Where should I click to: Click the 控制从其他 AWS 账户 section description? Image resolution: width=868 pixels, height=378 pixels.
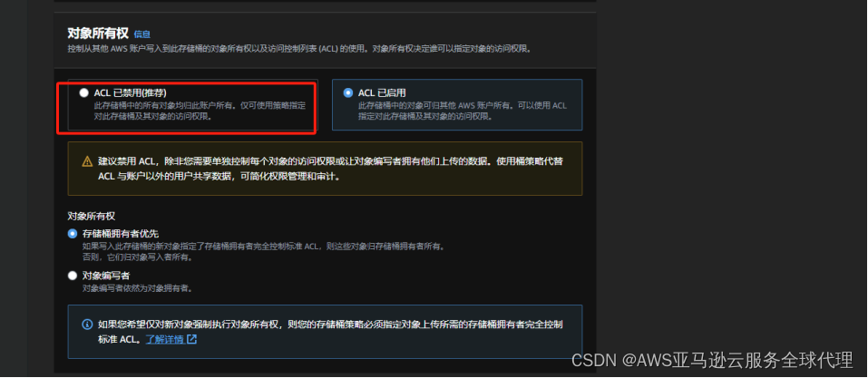(299, 49)
